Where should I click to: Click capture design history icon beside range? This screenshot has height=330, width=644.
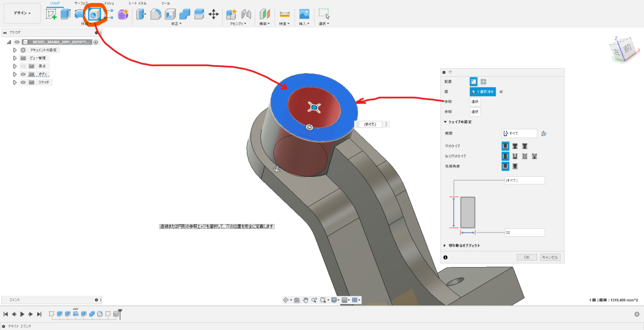click(544, 133)
